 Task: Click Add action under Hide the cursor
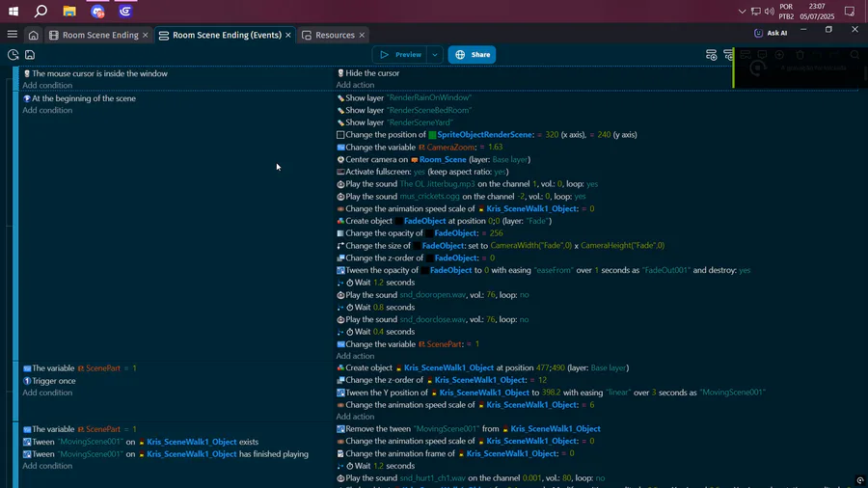click(x=355, y=85)
